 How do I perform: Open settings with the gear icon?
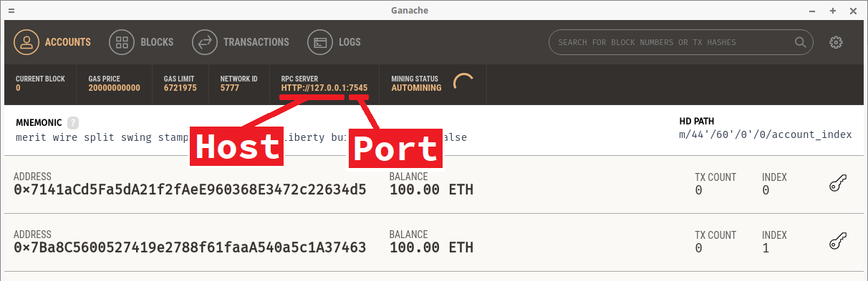pyautogui.click(x=836, y=42)
